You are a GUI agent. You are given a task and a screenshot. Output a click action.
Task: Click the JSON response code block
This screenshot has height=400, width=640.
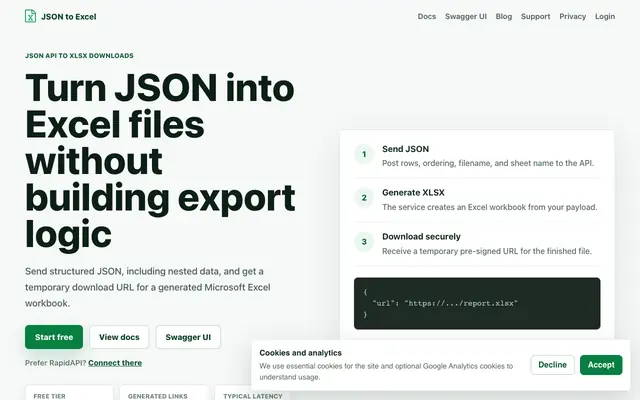click(x=477, y=303)
